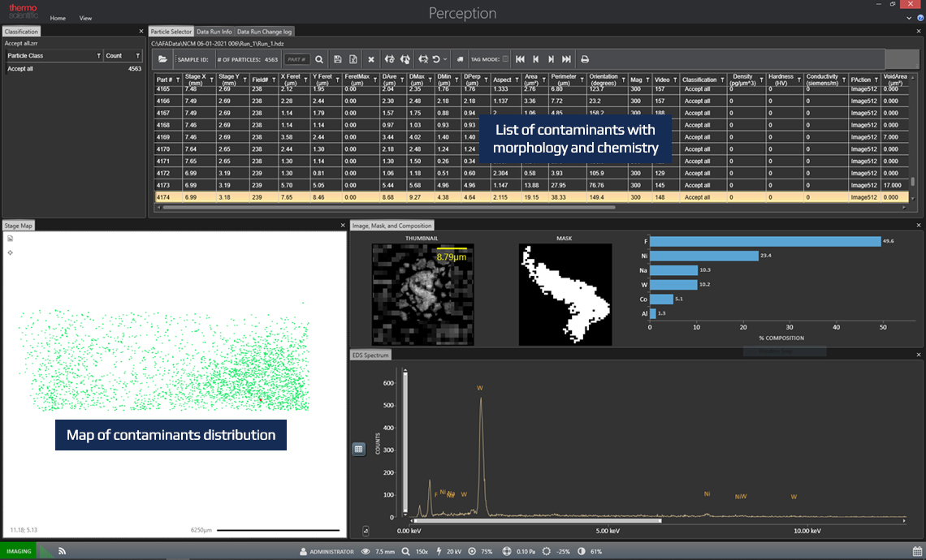The image size is (926, 560).
Task: Click the vacuum pressure 0.10 Pa icon
Action: (507, 551)
